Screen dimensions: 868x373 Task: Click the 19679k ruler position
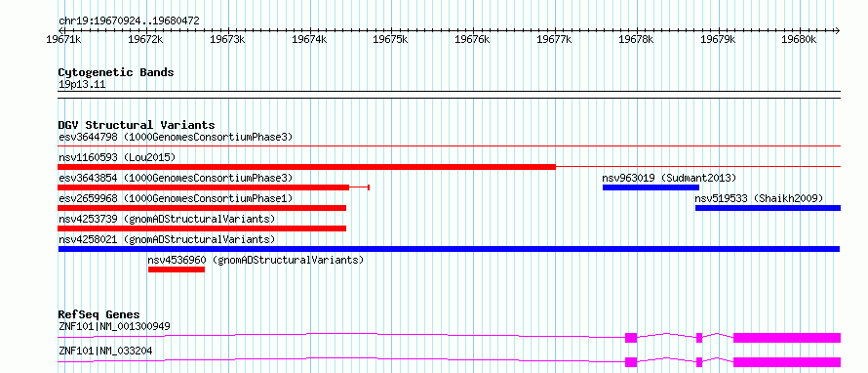tap(719, 39)
